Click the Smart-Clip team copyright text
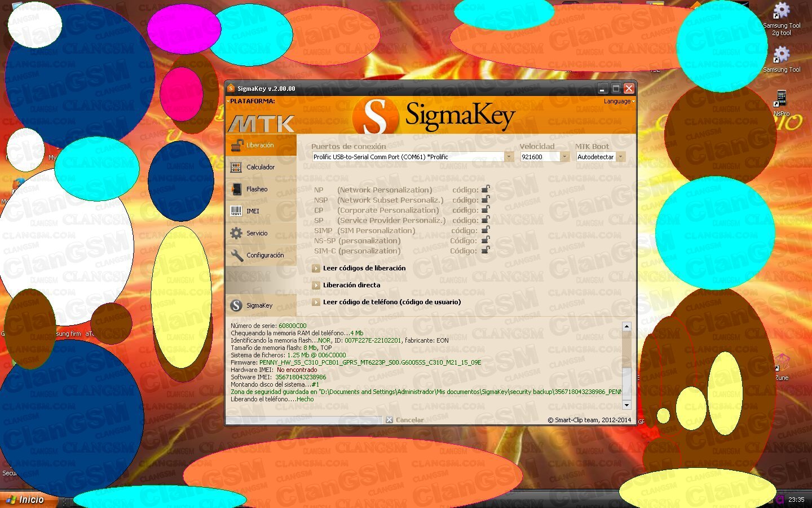Viewport: 812px width, 508px height. [589, 420]
